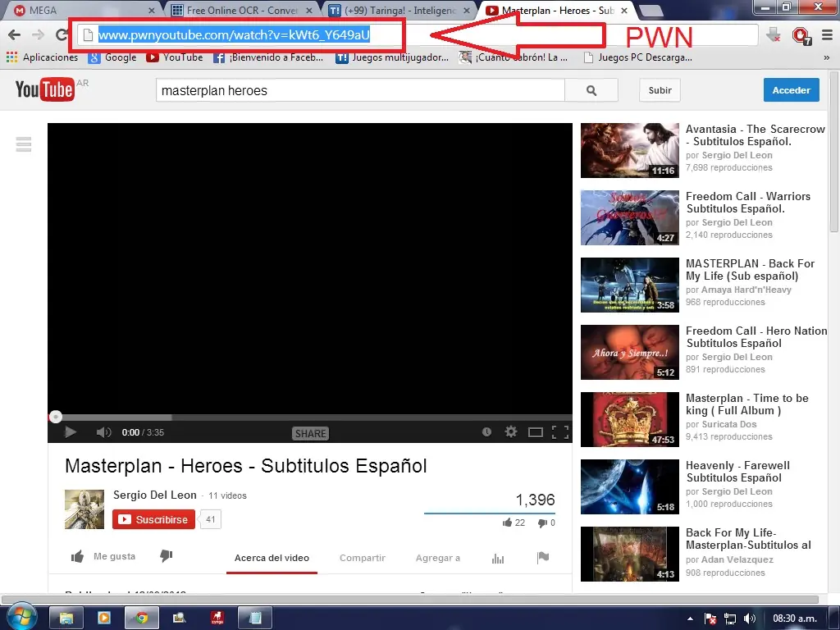Image resolution: width=840 pixels, height=630 pixels.
Task: Open the network tray icon
Action: pos(729,619)
